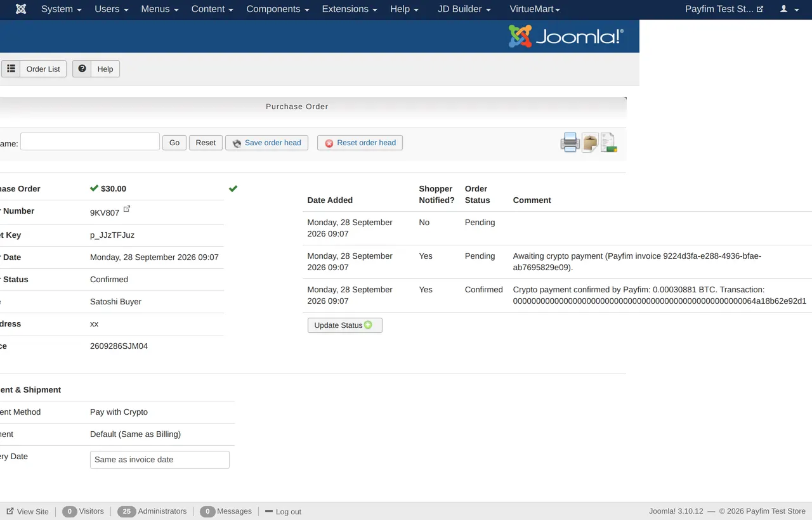Click the delivery note box icon

click(590, 143)
